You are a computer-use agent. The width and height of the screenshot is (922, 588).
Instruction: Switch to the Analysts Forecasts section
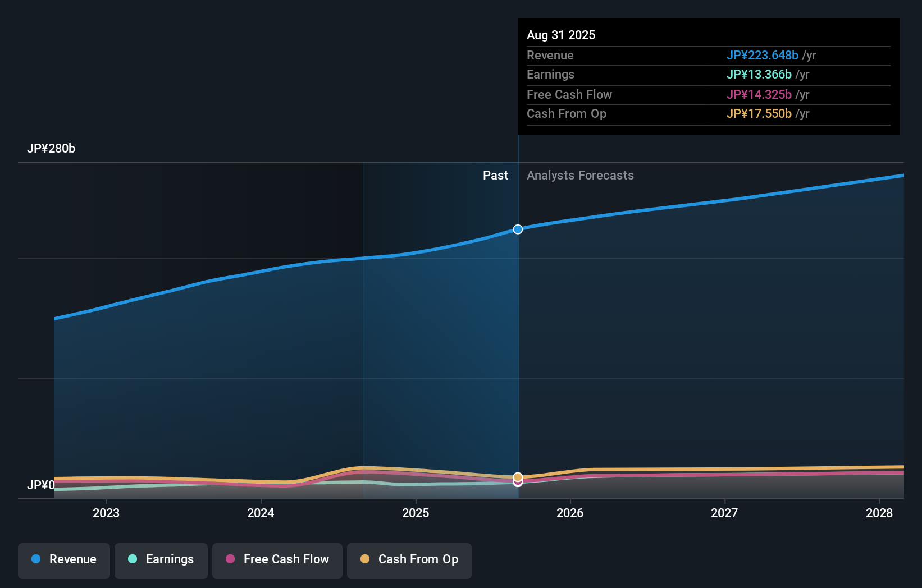tap(580, 175)
